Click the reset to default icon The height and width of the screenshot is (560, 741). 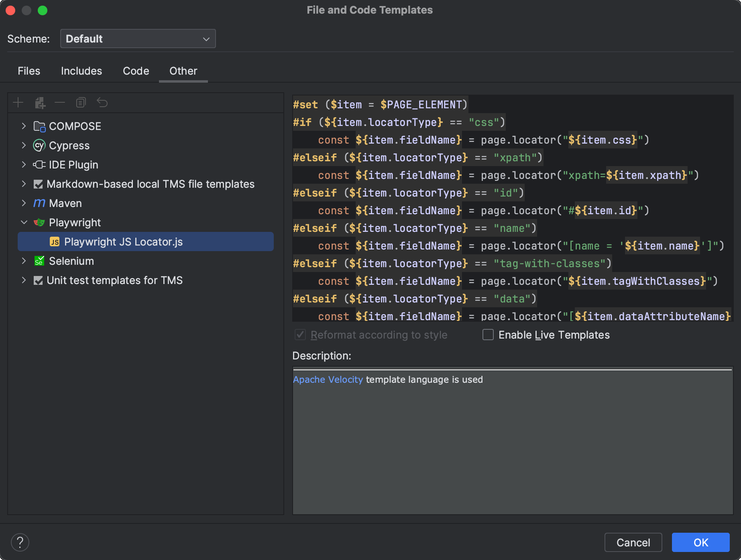102,102
